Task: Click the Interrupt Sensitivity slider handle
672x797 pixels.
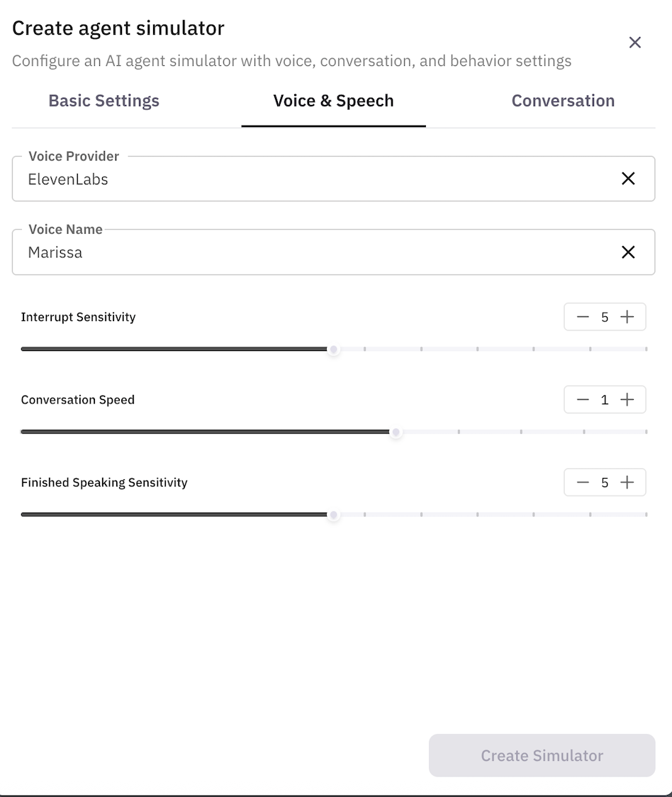Action: pyautogui.click(x=333, y=350)
